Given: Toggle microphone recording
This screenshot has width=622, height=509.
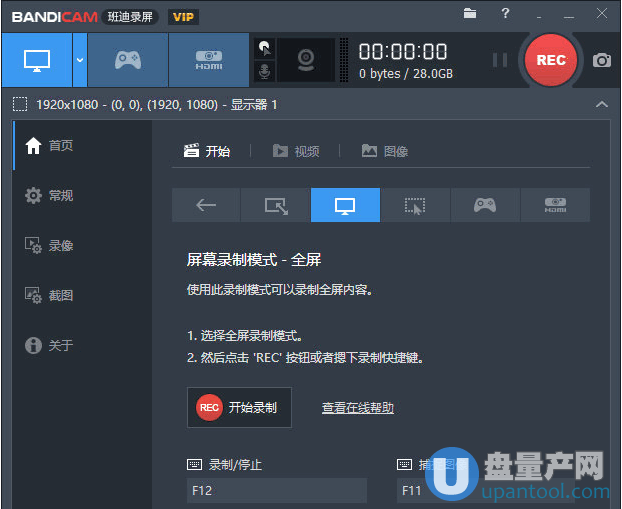Looking at the screenshot, I should [264, 72].
